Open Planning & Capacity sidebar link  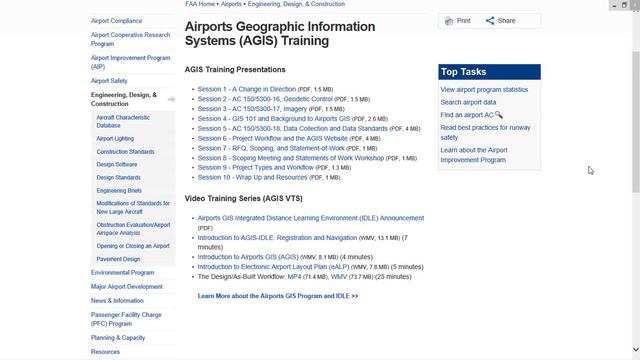118,338
